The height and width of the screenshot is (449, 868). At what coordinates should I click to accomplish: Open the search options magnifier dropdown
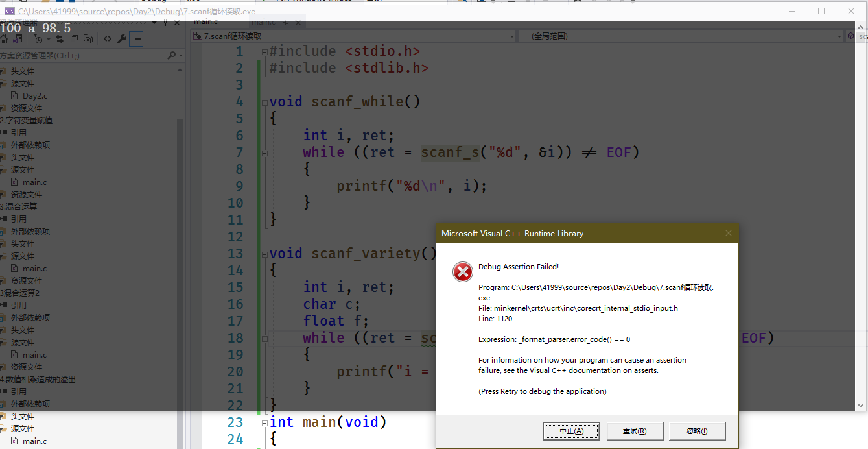[175, 56]
